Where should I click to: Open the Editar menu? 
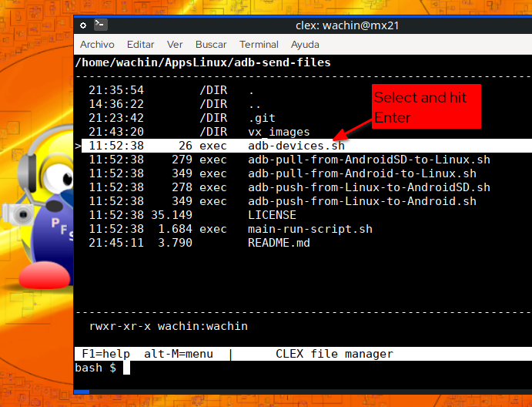[x=140, y=45]
